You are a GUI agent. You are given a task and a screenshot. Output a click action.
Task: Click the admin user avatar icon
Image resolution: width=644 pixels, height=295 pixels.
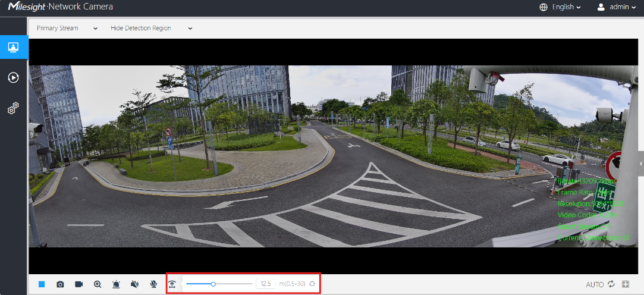point(601,7)
